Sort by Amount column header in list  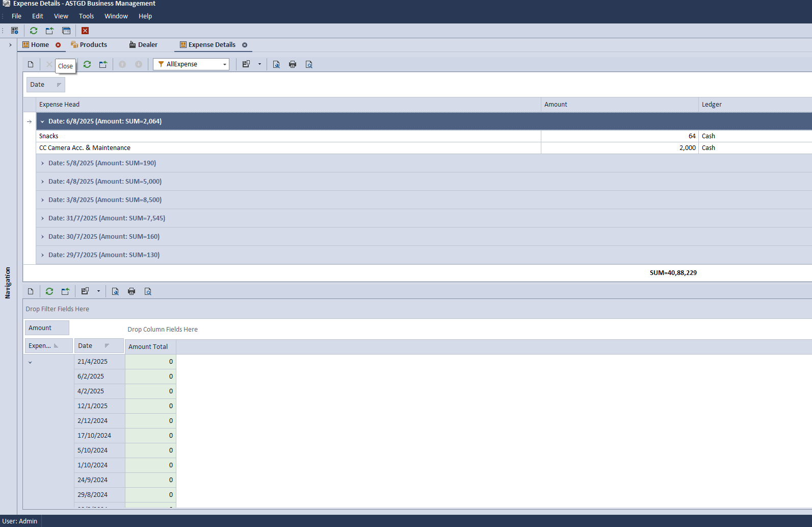tap(620, 105)
